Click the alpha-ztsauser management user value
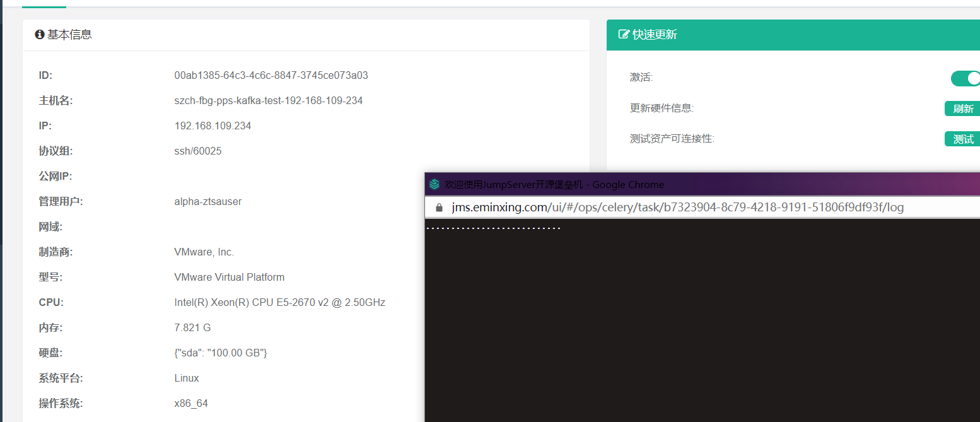 tap(207, 201)
